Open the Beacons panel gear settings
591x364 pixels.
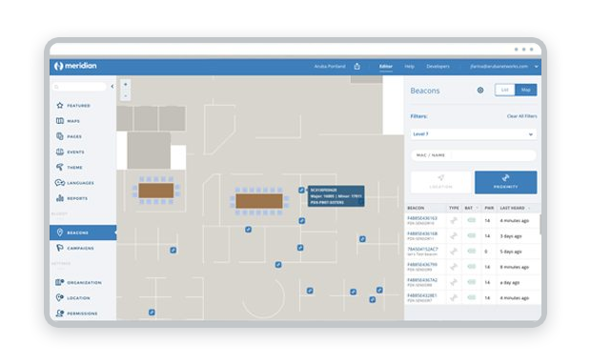(x=480, y=91)
